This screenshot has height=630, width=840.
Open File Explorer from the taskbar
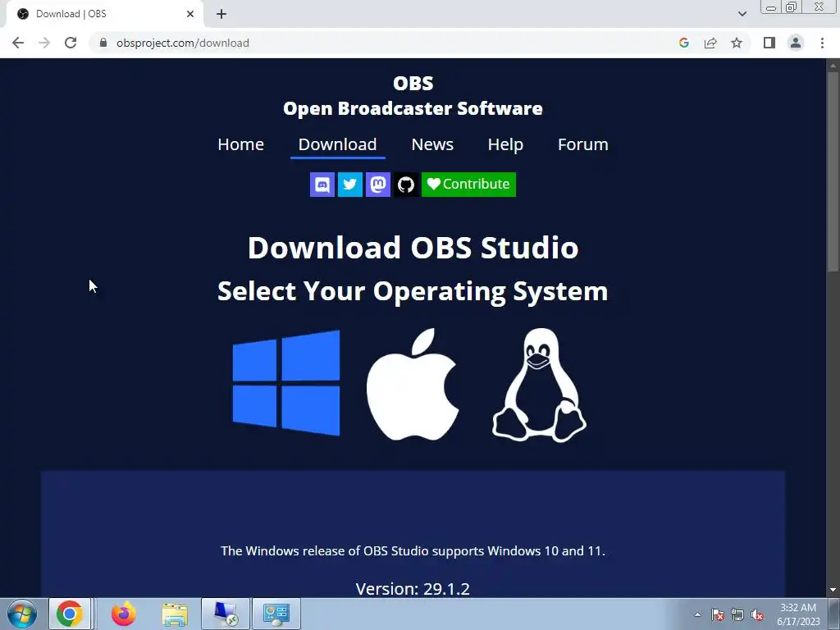pyautogui.click(x=176, y=614)
